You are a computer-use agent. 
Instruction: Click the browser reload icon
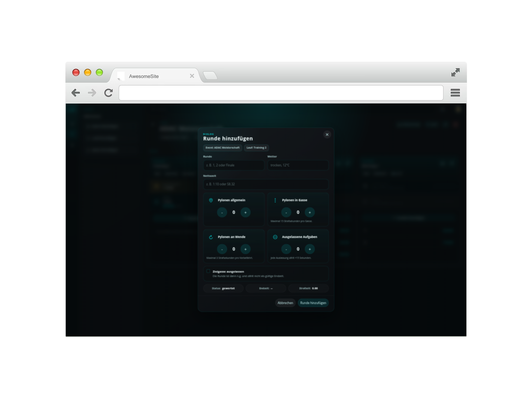108,93
